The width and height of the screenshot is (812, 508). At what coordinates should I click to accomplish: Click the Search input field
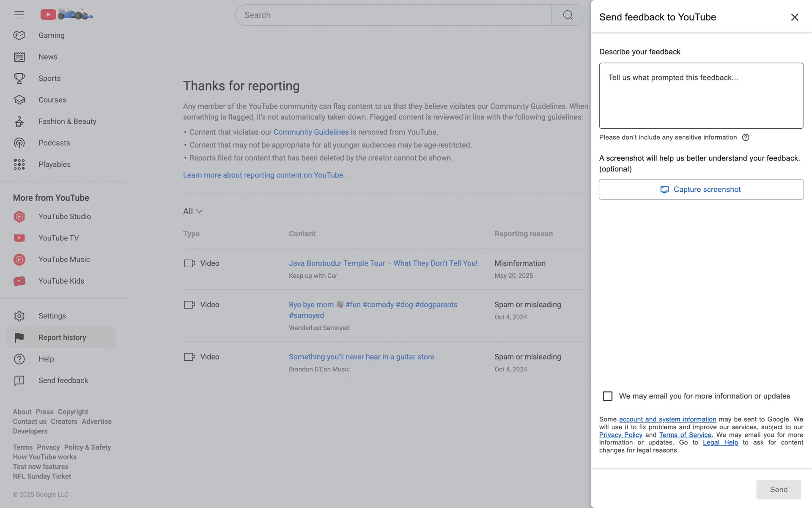[x=393, y=15]
